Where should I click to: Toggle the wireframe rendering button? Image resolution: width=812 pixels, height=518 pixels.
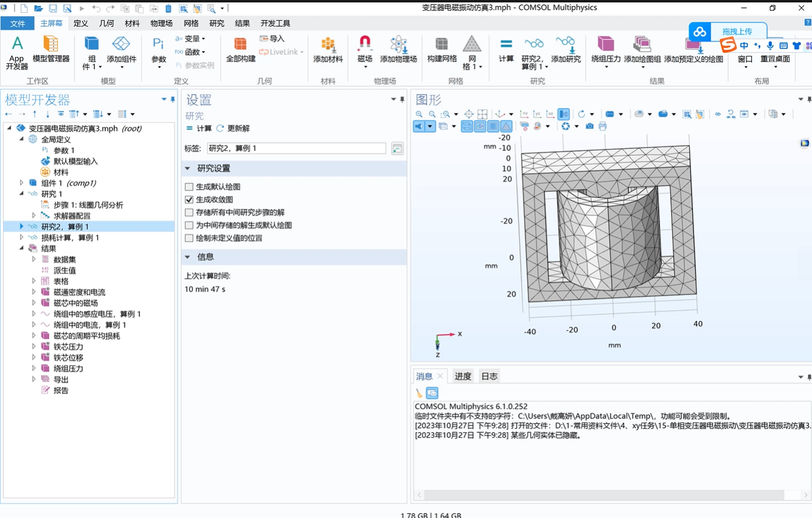[x=467, y=126]
